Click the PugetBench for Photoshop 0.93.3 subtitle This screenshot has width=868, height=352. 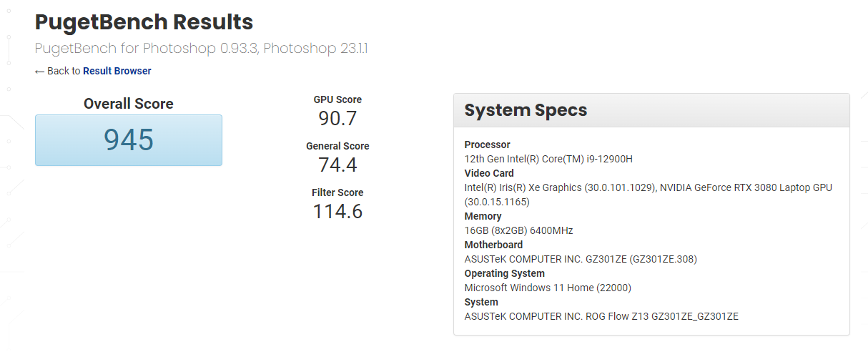[201, 49]
